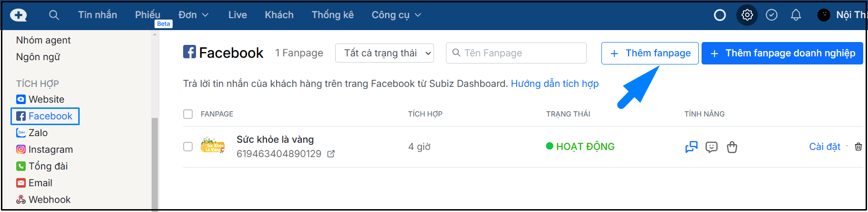Open the notifications bell
The image size is (868, 212).
[796, 15]
